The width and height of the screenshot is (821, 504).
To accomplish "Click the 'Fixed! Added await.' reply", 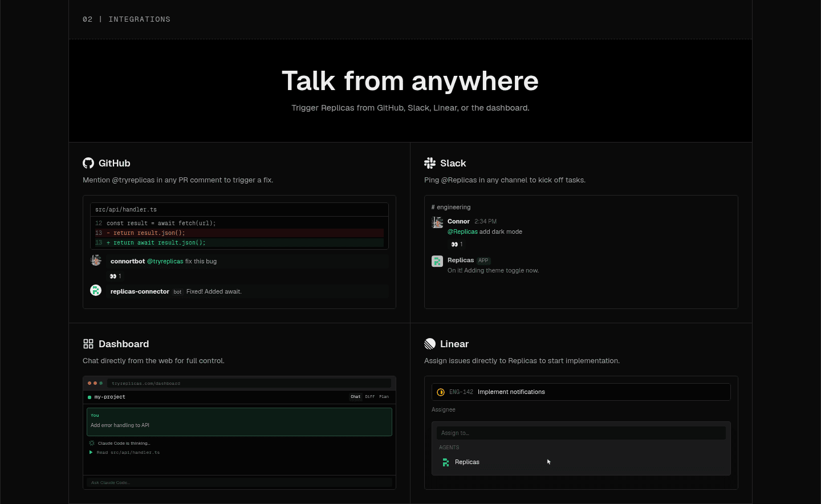I will point(214,291).
